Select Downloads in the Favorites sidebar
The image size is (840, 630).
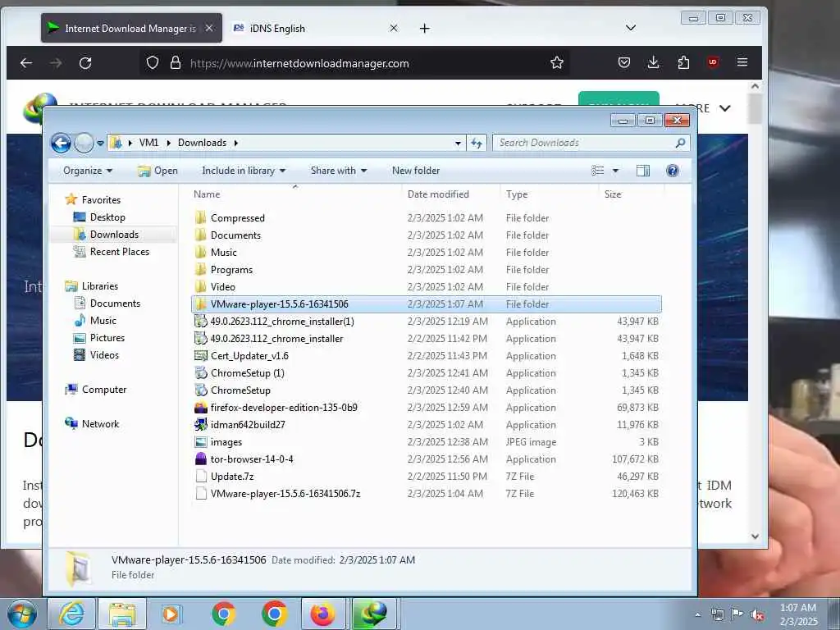pos(114,234)
